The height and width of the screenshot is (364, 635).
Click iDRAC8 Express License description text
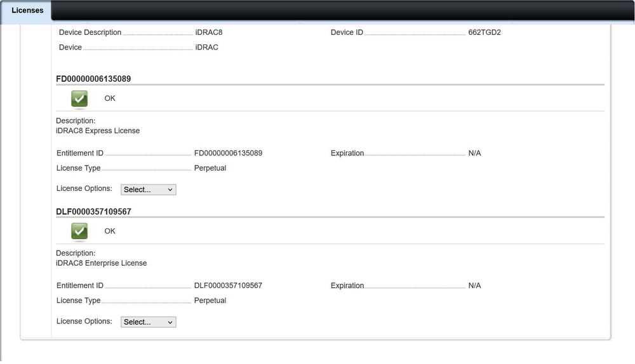pos(98,131)
